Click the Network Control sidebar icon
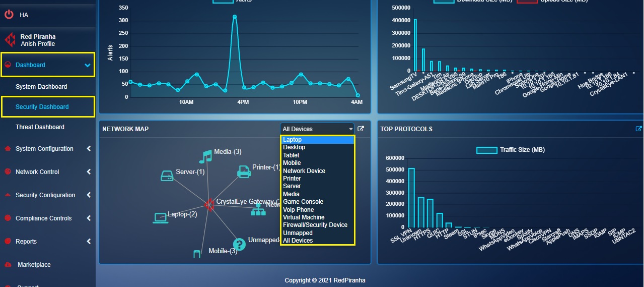The width and height of the screenshot is (644, 287). click(8, 172)
